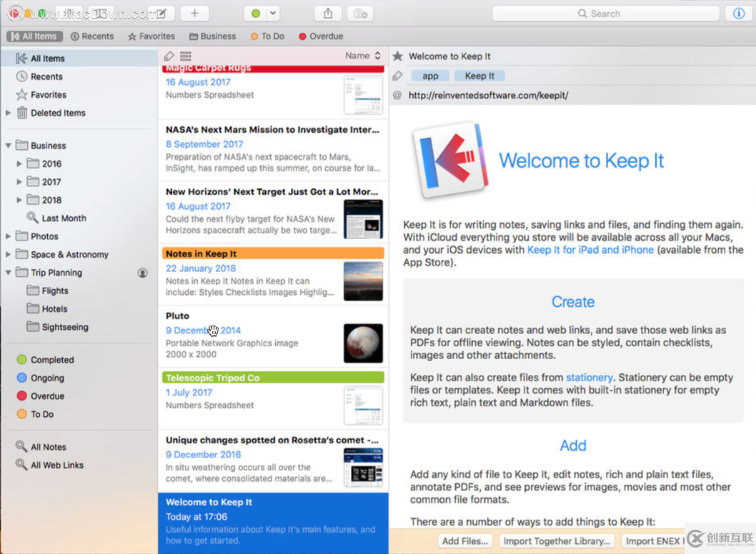Open Keep It for iPad and iPhone link
This screenshot has width=756, height=554.
(x=590, y=250)
